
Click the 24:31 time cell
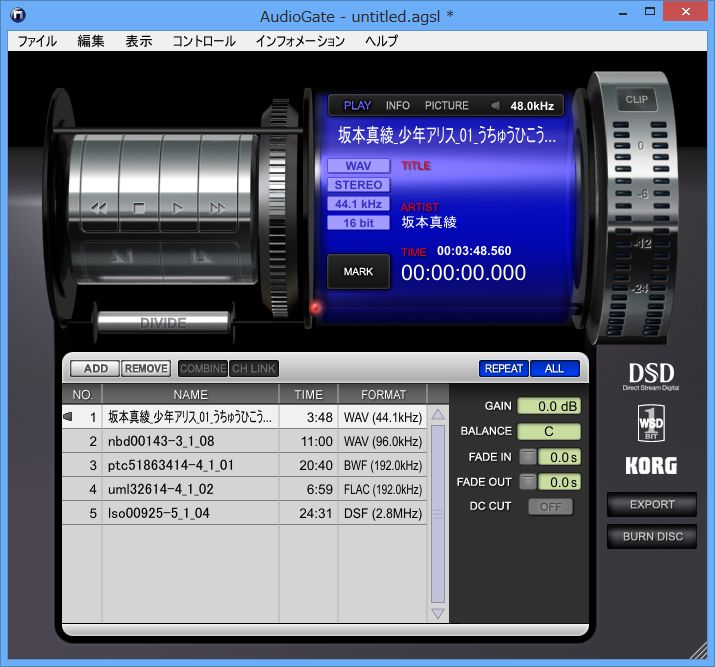309,513
